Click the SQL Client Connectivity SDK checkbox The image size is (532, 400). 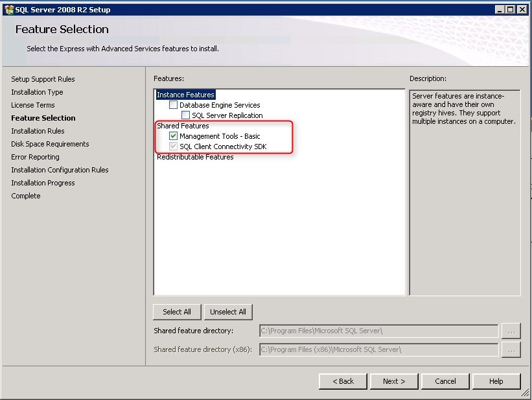pos(173,147)
